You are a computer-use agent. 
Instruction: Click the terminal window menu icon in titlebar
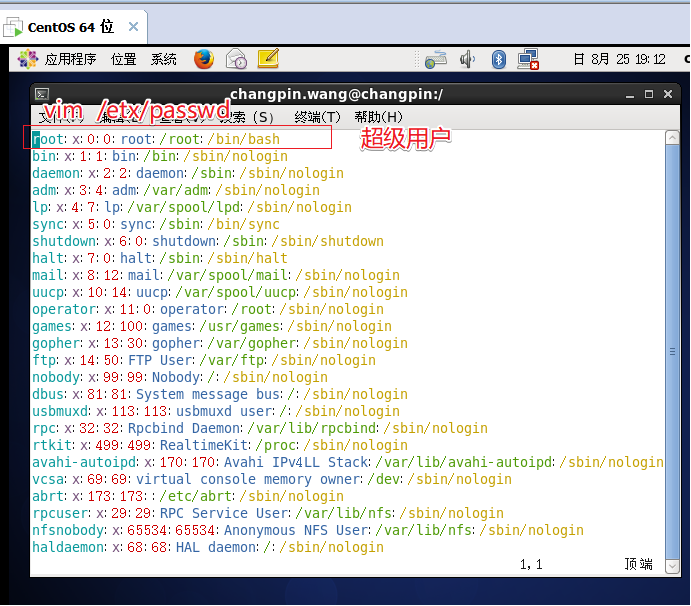point(42,94)
